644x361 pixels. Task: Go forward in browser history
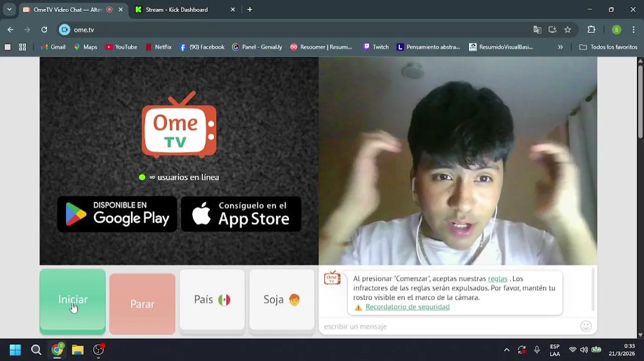tap(27, 30)
